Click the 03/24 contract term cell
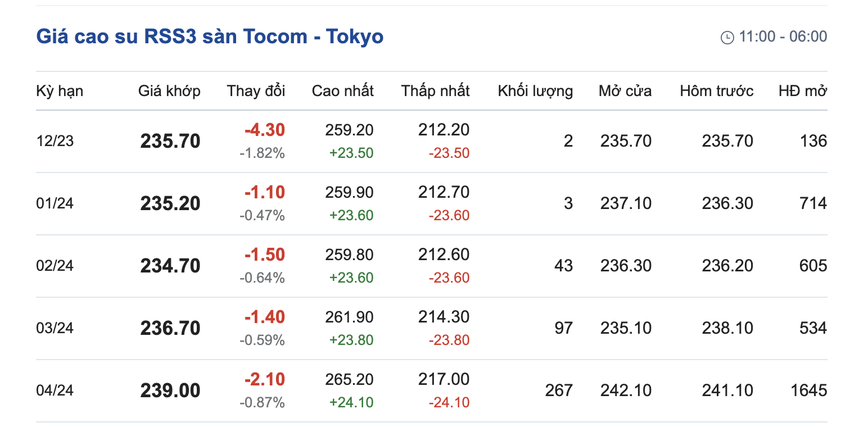This screenshot has width=868, height=427. click(x=55, y=328)
